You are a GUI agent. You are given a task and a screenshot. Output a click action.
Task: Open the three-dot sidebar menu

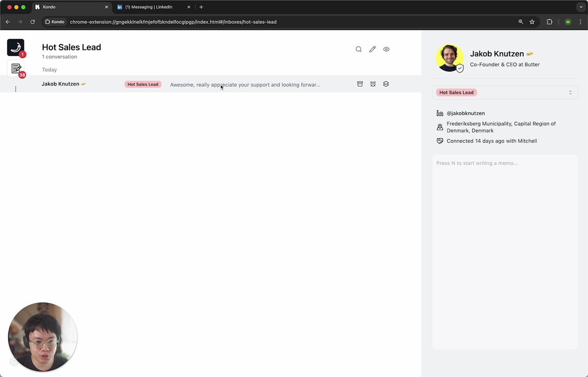point(16,89)
